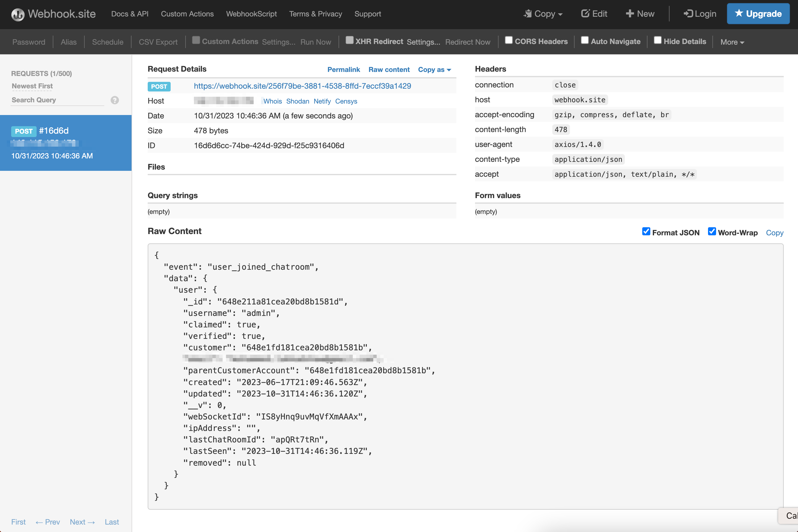798x532 pixels.
Task: Select the POST #16d6d request entry
Action: [66, 143]
